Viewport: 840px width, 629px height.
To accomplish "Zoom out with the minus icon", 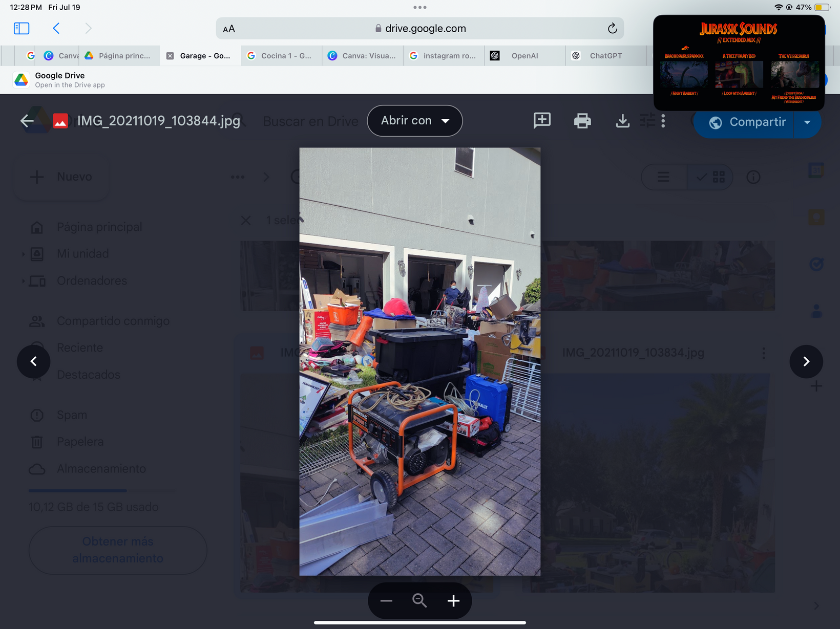I will pyautogui.click(x=386, y=601).
